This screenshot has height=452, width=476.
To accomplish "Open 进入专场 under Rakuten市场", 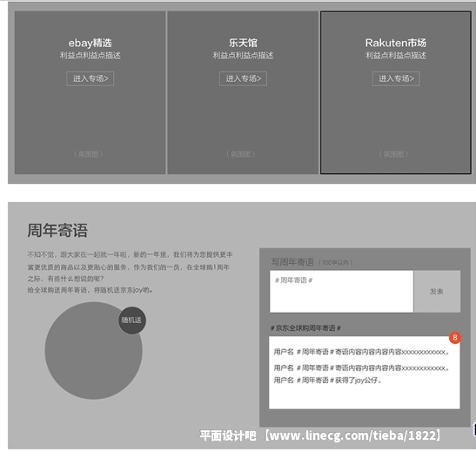I will click(396, 78).
